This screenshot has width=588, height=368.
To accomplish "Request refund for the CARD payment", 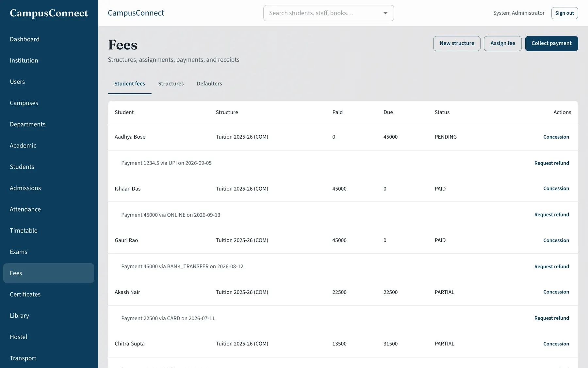I will click(x=551, y=318).
